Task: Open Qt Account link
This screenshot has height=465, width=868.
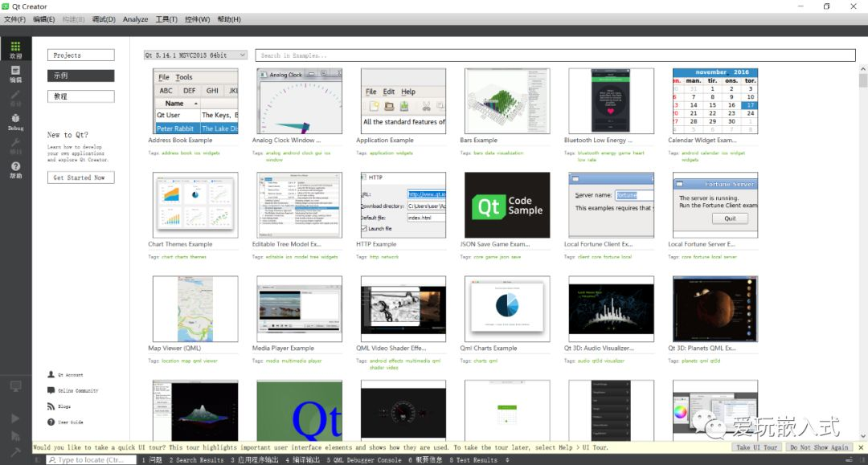Action: coord(65,374)
